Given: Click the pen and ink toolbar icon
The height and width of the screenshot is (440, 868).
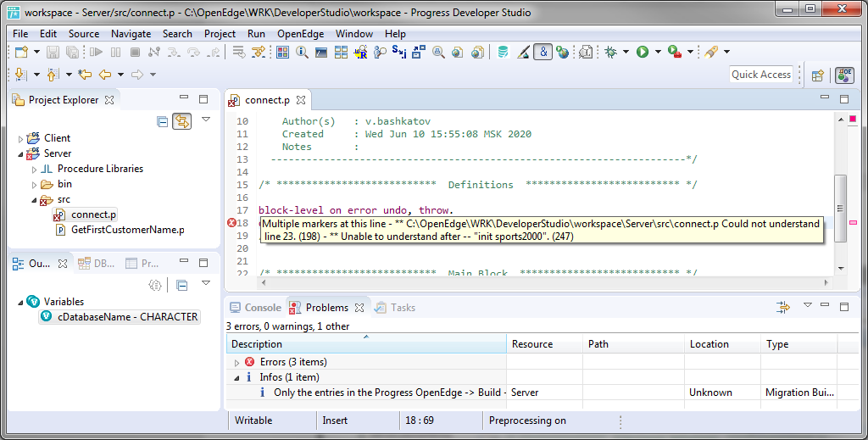Looking at the screenshot, I should point(523,52).
